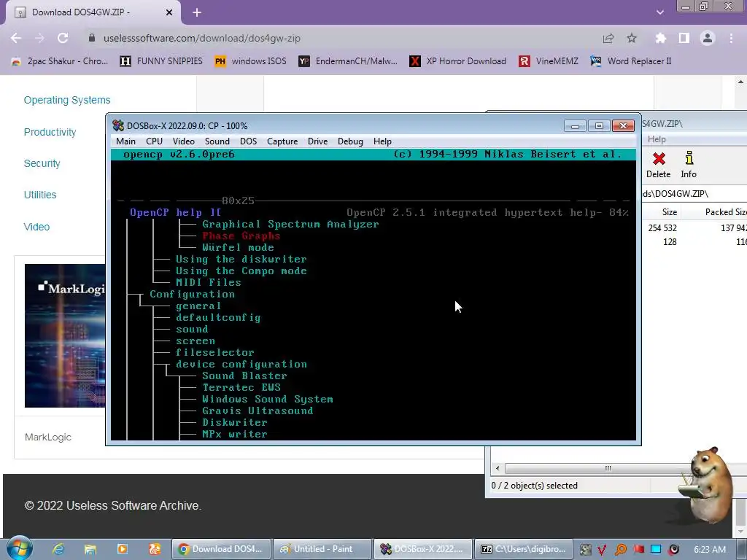This screenshot has height=560, width=747.
Task: Launch Internet Explorer from taskbar
Action: pyautogui.click(x=58, y=549)
